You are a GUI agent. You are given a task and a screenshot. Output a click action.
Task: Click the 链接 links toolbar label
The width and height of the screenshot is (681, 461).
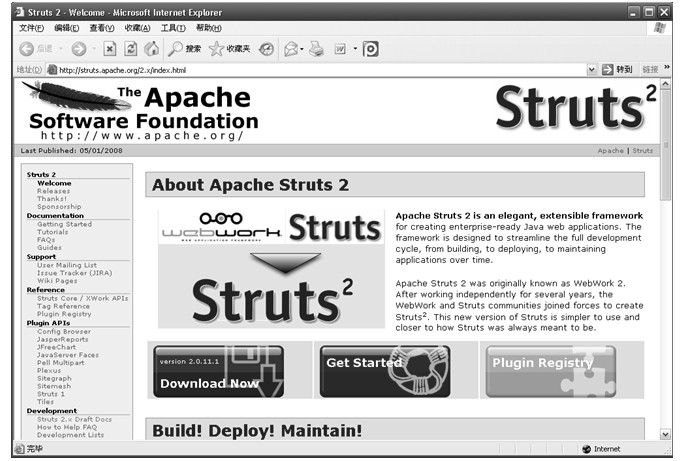point(650,70)
